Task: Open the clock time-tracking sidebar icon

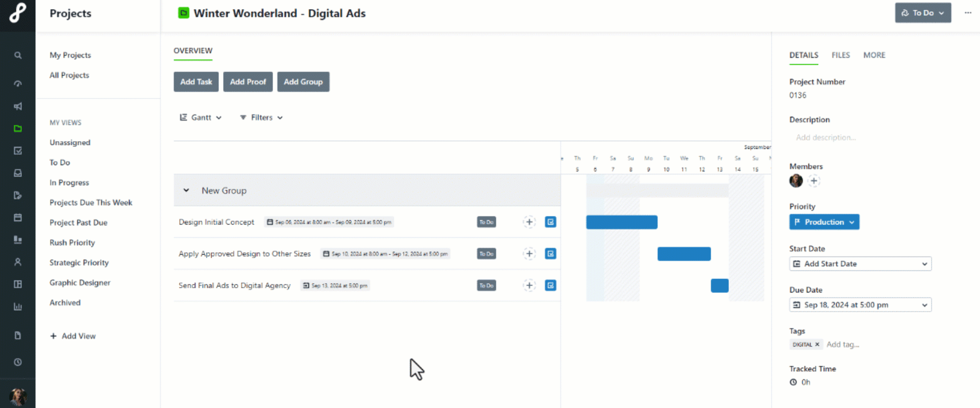Action: pyautogui.click(x=18, y=362)
